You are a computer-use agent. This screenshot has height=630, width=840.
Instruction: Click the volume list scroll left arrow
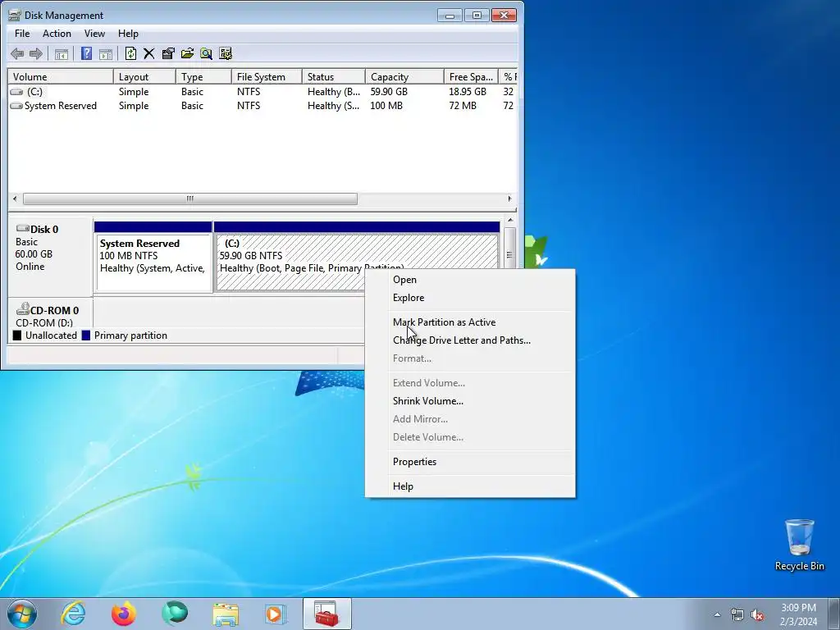point(15,199)
